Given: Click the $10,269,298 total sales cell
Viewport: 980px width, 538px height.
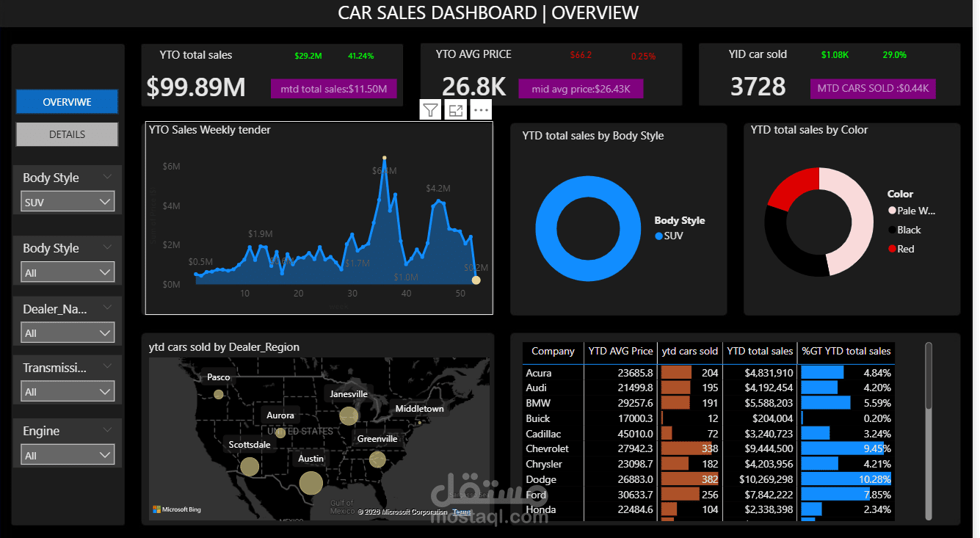Looking at the screenshot, I should tap(760, 479).
